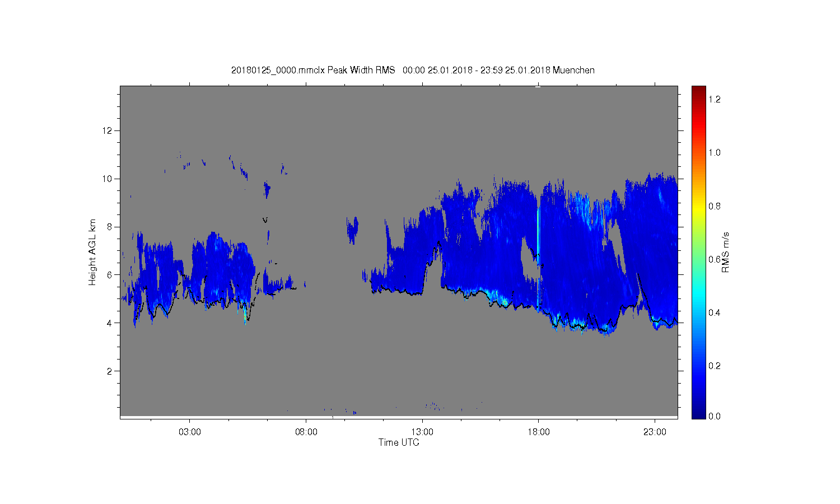Click the 03:00 time tick label
The width and height of the screenshot is (840, 504).
click(x=190, y=432)
